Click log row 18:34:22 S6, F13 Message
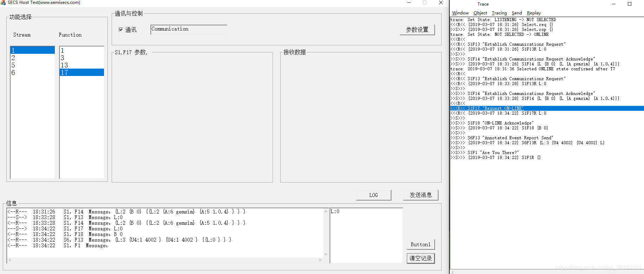Screen dimensions: 644x274 tap(119, 240)
